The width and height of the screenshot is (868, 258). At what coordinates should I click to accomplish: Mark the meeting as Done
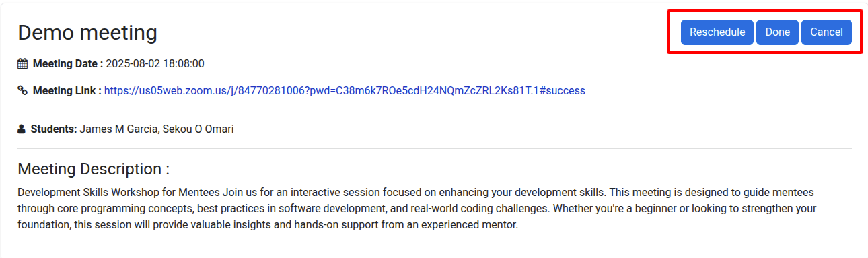coord(777,32)
